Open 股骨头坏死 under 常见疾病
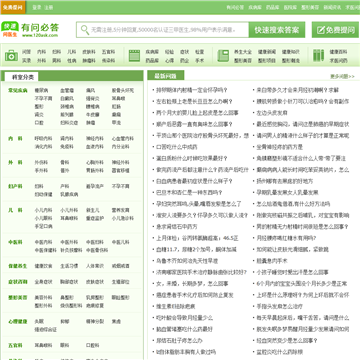Viewport: 360px width, 360px height. point(123,90)
